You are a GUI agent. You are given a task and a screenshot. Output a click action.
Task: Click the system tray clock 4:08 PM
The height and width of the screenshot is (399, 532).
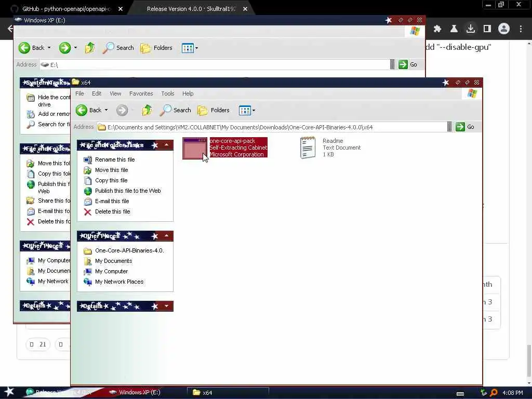[x=513, y=393]
